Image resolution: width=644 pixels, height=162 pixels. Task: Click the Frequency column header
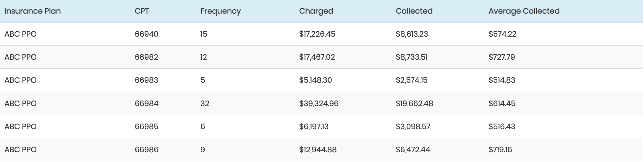point(220,11)
